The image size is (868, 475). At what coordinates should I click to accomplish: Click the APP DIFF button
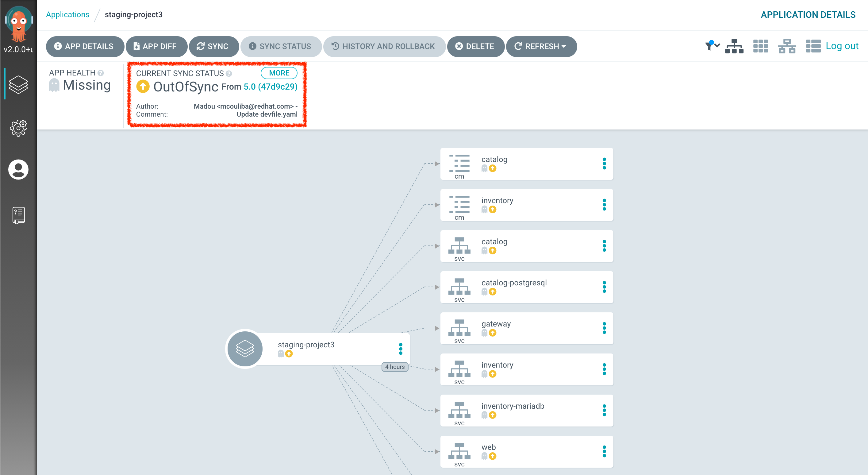pyautogui.click(x=156, y=47)
